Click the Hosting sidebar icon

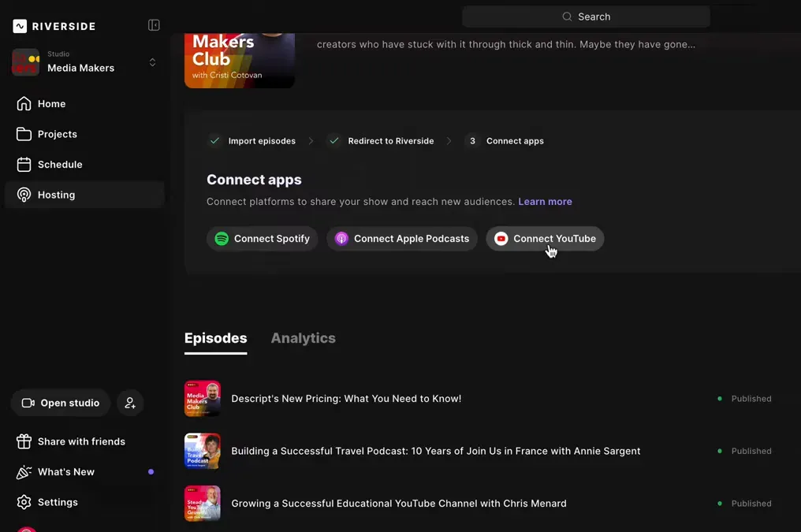point(24,194)
